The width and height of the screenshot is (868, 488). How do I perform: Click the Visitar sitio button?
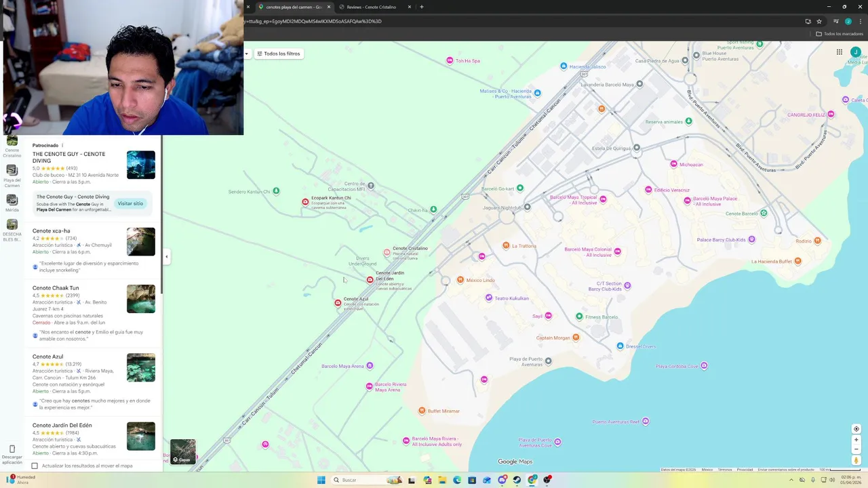130,203
